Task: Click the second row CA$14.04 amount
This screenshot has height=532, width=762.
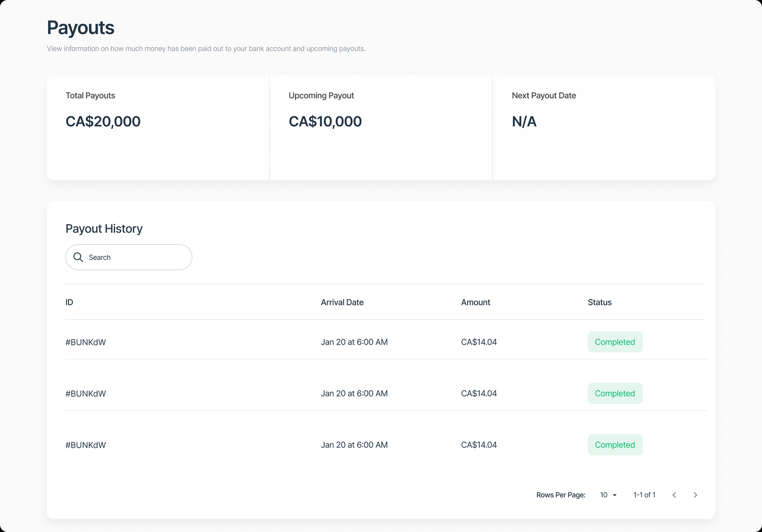Action: (478, 393)
